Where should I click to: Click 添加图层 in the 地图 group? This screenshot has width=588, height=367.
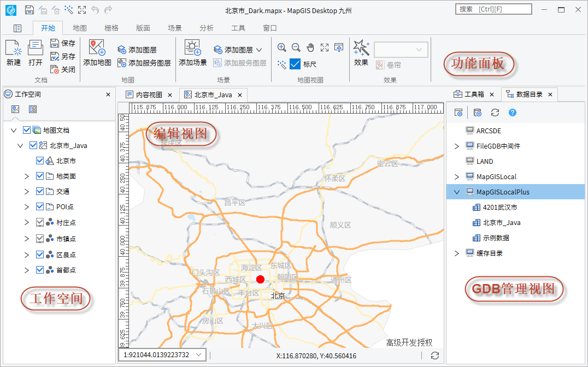click(x=137, y=50)
